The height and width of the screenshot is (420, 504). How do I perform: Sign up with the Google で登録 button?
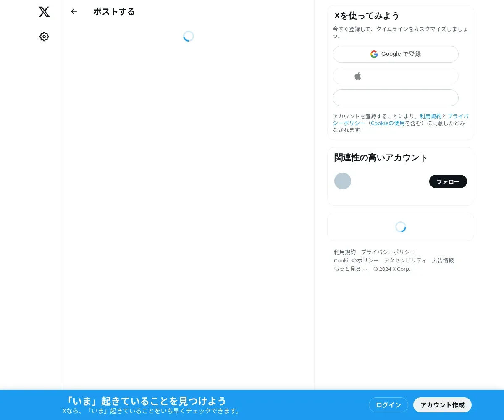[396, 54]
